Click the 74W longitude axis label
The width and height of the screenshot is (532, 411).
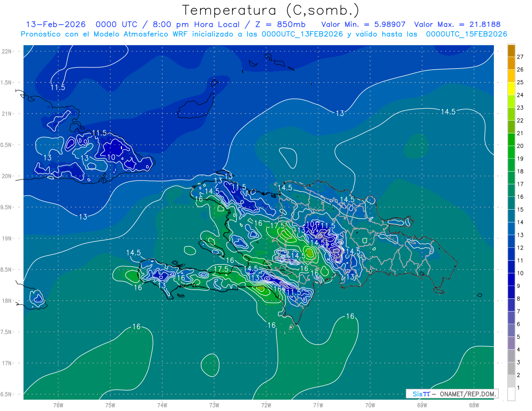pyautogui.click(x=162, y=405)
